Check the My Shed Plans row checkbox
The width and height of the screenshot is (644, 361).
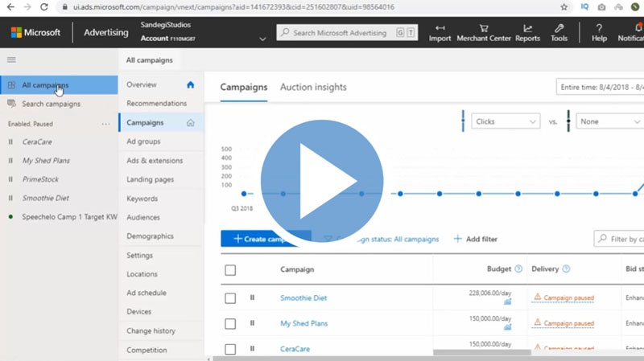230,324
